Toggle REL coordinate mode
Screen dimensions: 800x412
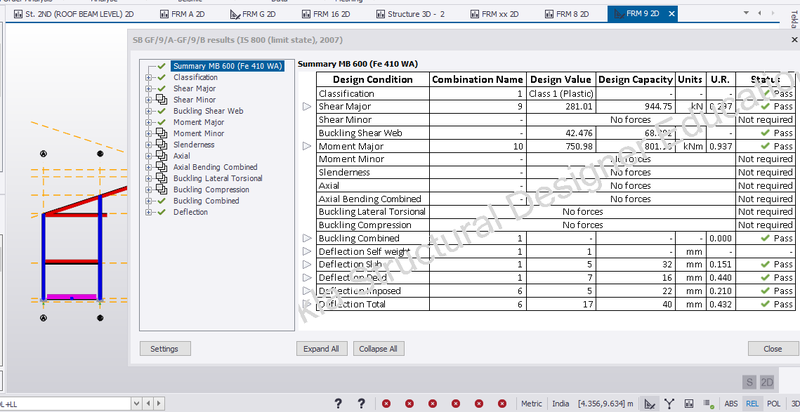[x=752, y=403]
